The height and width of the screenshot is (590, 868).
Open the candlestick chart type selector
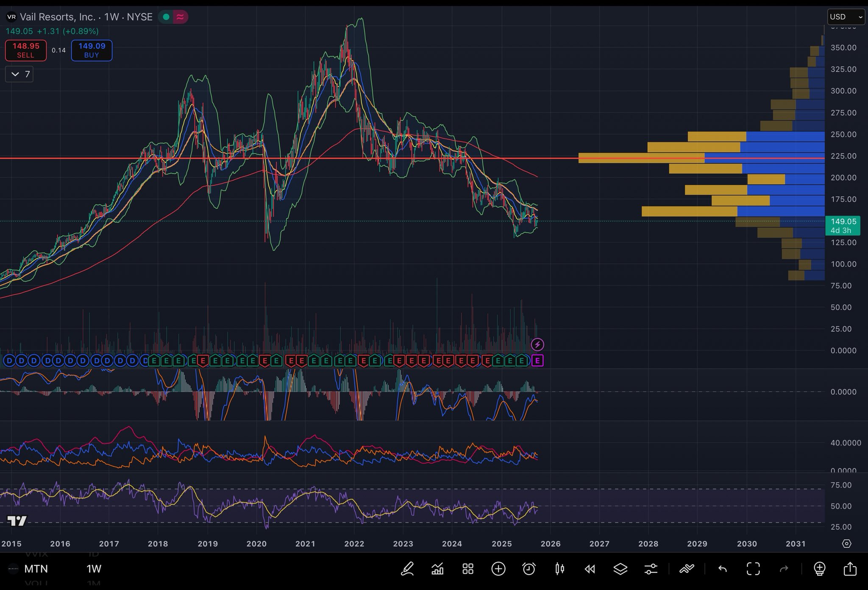[x=559, y=569]
